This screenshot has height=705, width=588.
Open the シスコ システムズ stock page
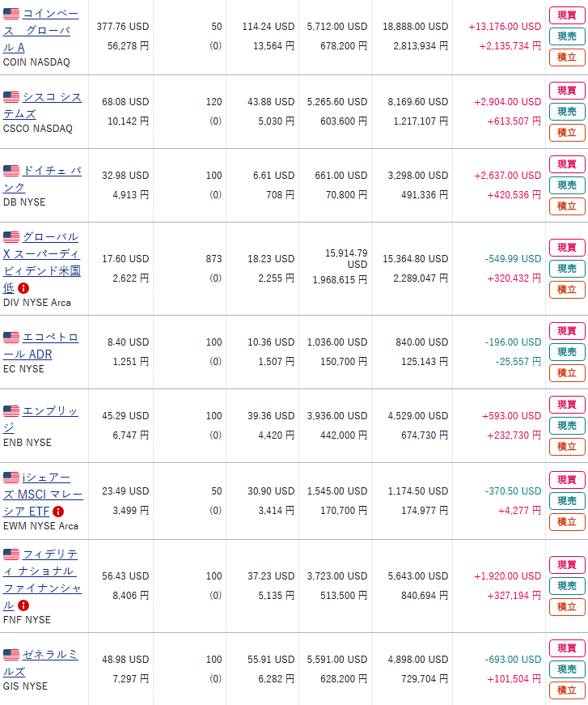43,105
